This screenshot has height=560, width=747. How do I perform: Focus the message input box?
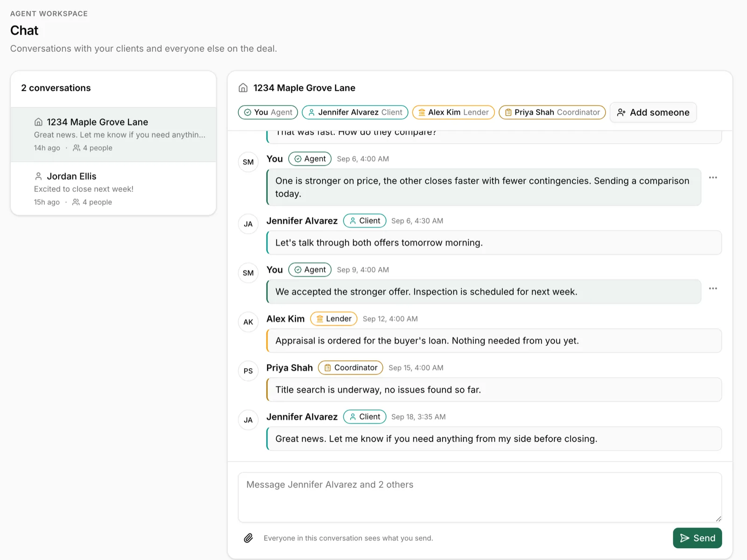480,497
